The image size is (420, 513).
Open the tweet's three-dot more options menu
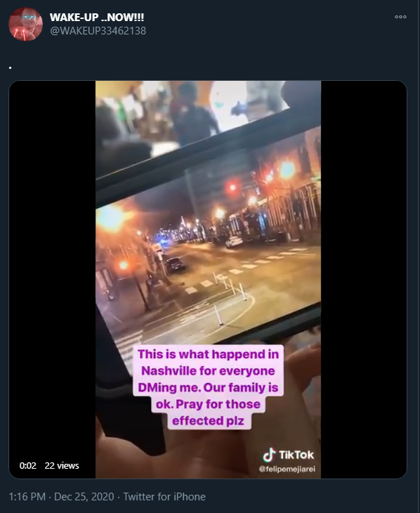click(x=400, y=17)
